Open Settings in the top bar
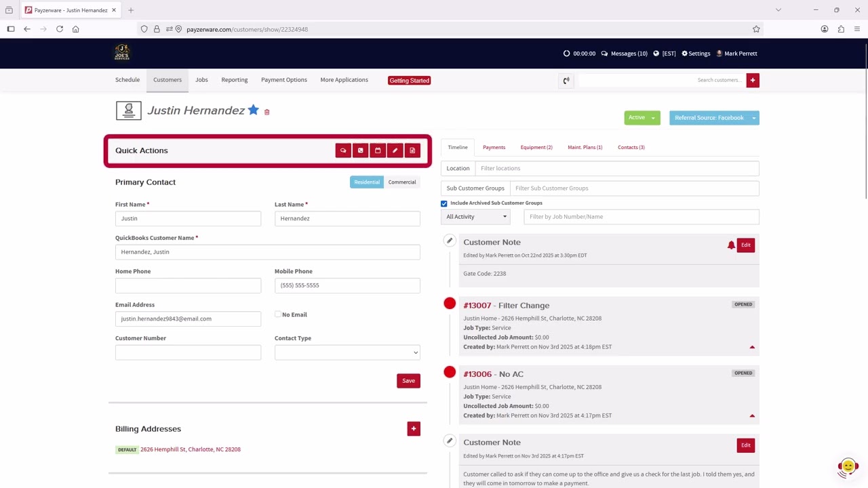 point(696,54)
